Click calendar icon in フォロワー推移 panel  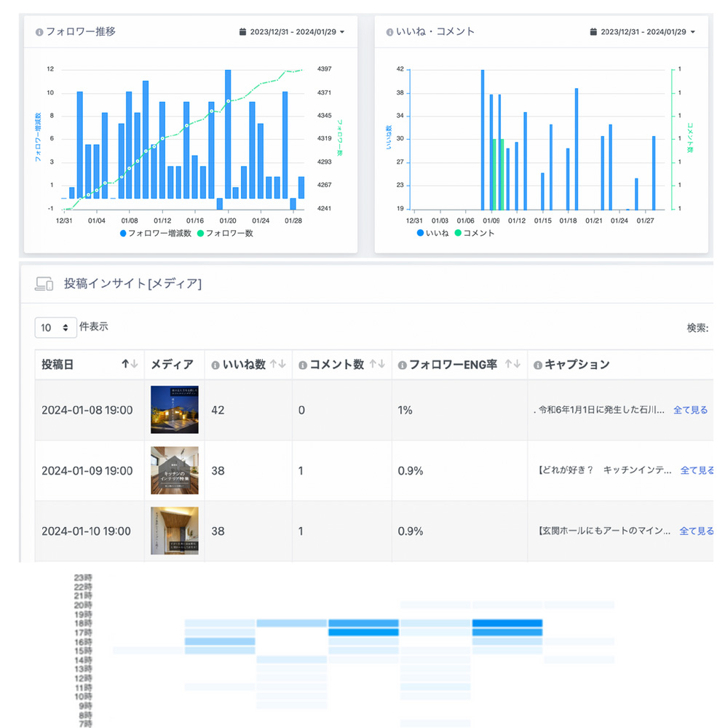point(242,32)
